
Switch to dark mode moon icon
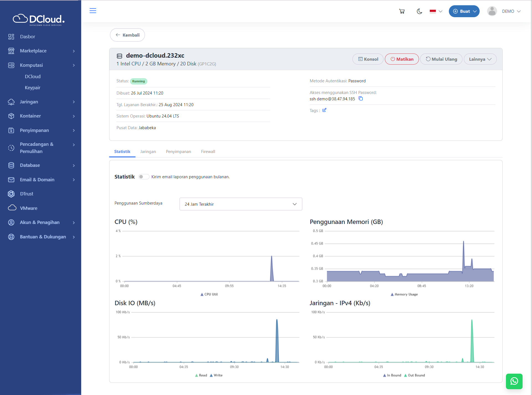click(x=420, y=11)
